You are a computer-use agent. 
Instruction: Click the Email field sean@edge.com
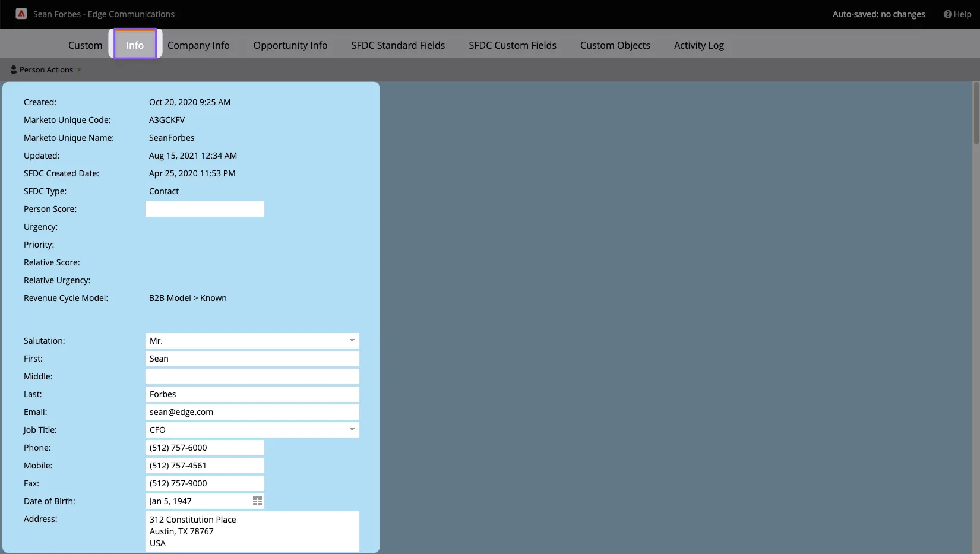(252, 412)
